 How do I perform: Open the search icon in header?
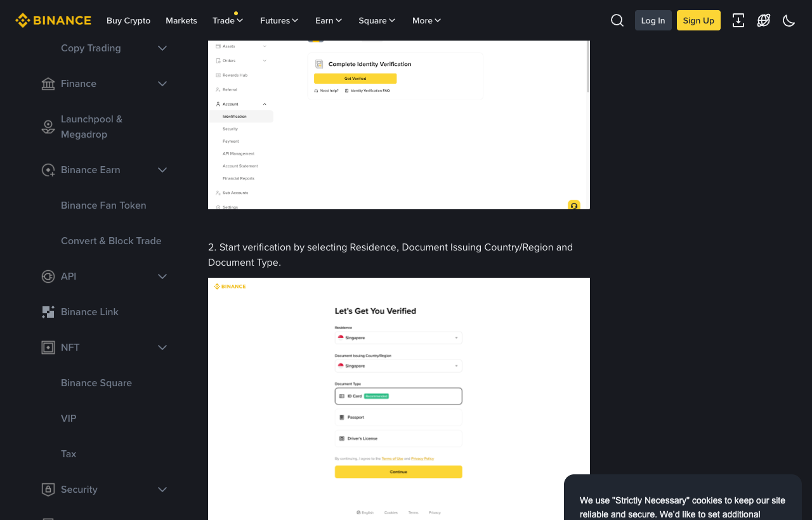pyautogui.click(x=617, y=20)
